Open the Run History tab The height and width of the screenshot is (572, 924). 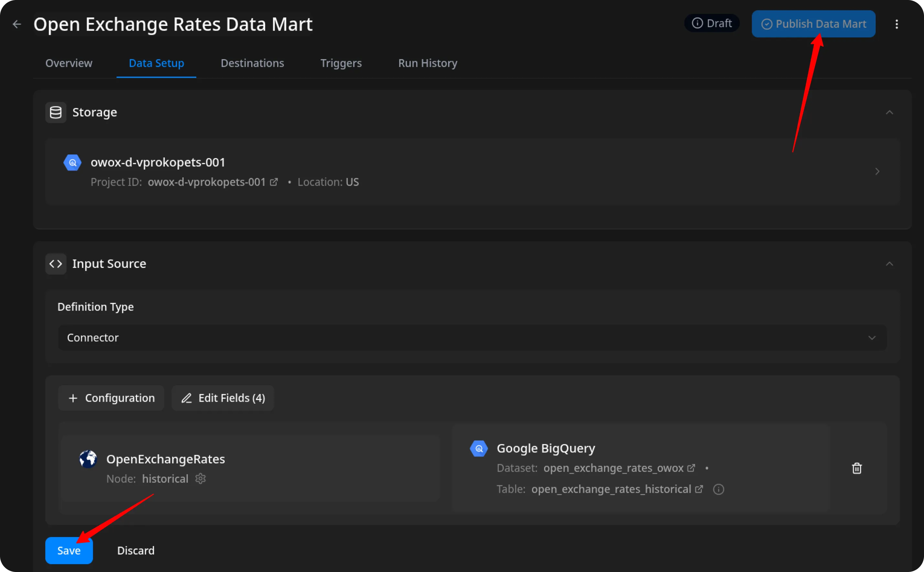click(427, 63)
